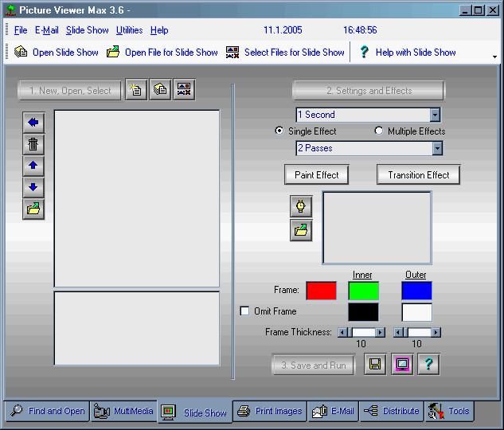Open the 2 Passes dropdown
Viewport: 504px width, 430px height.
437,148
